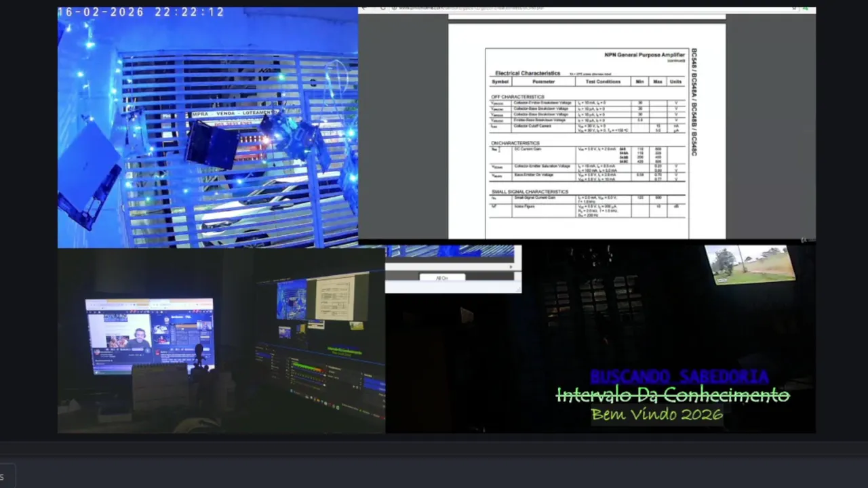
Task: Click the All On button
Action: point(442,278)
